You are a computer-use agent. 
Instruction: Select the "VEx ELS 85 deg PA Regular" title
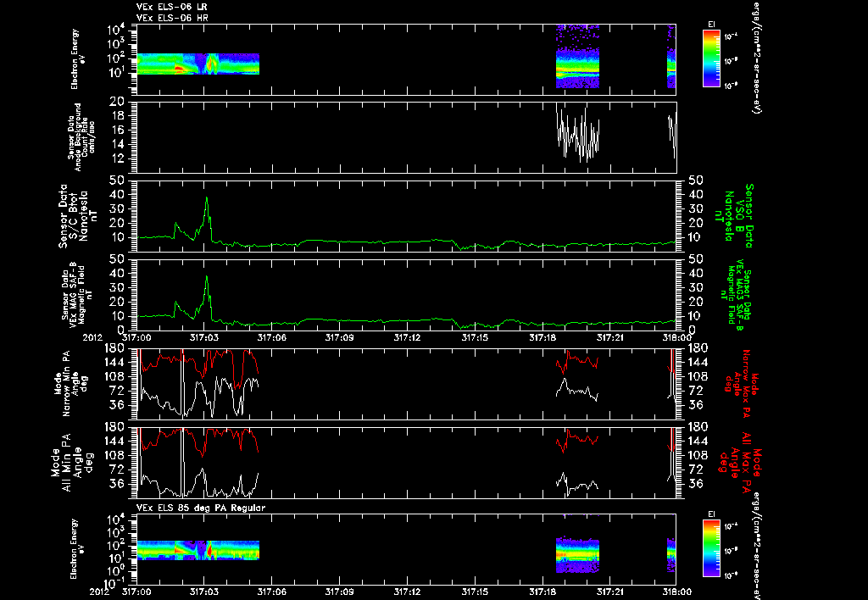[201, 508]
